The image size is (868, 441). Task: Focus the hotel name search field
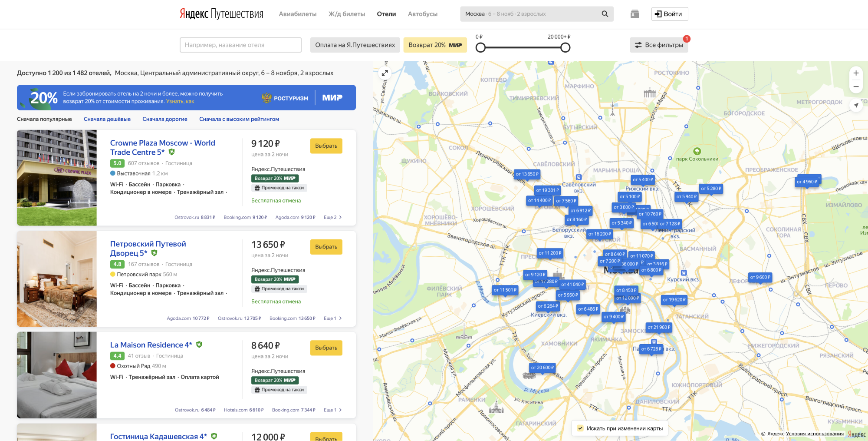[240, 45]
